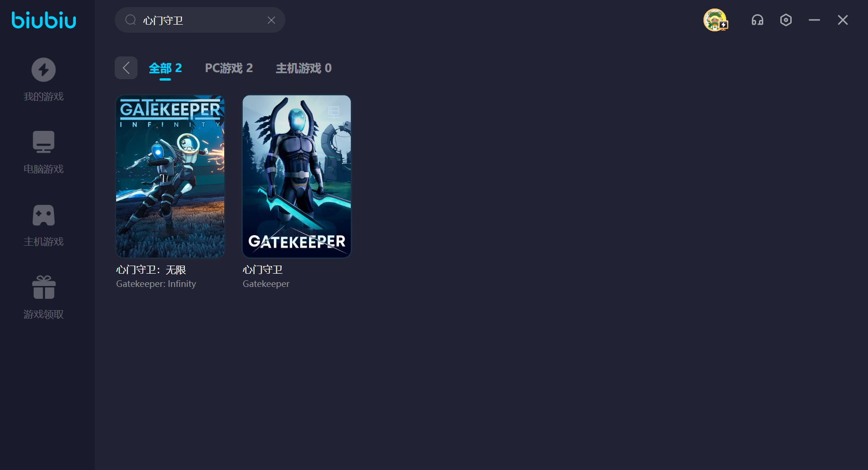Open the game gift claim icon

click(44, 287)
